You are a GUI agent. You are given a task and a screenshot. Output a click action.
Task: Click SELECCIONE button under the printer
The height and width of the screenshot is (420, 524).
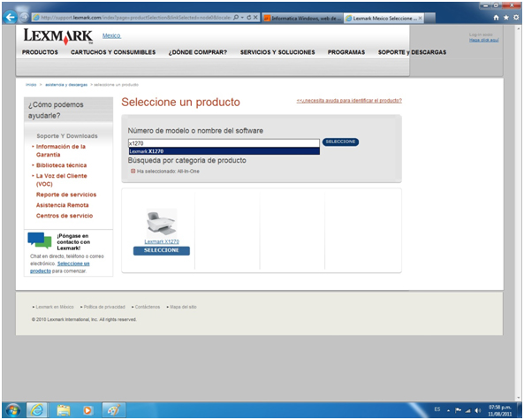[162, 250]
